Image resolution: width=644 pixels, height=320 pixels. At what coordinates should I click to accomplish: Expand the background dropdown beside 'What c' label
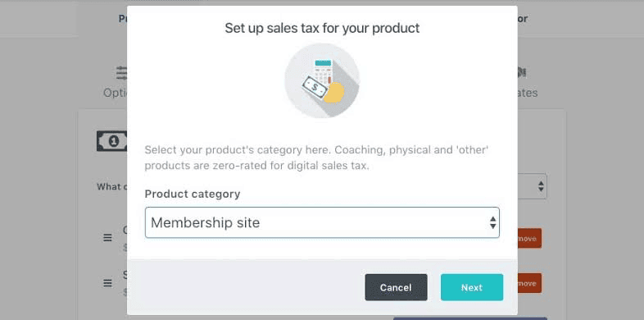(532, 186)
